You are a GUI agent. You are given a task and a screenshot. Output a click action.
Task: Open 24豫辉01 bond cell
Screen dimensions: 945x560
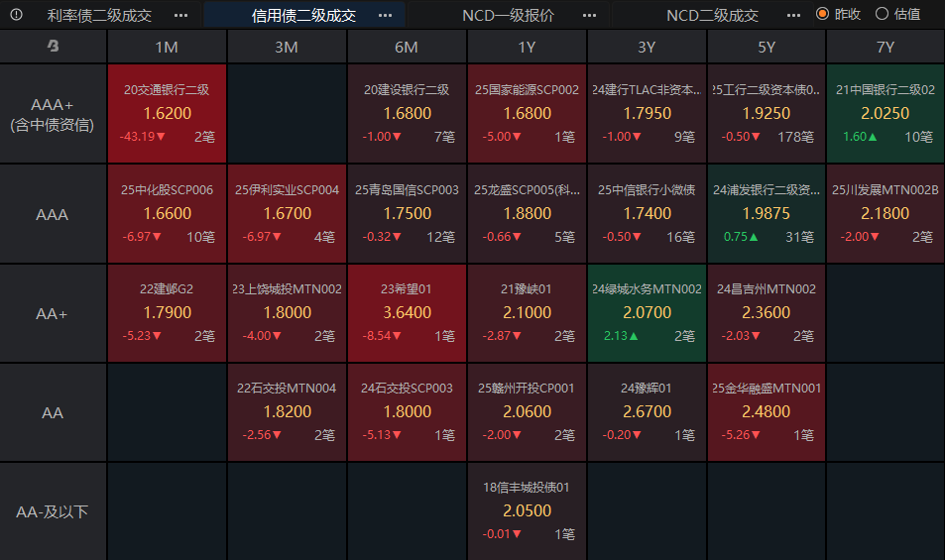(x=647, y=412)
